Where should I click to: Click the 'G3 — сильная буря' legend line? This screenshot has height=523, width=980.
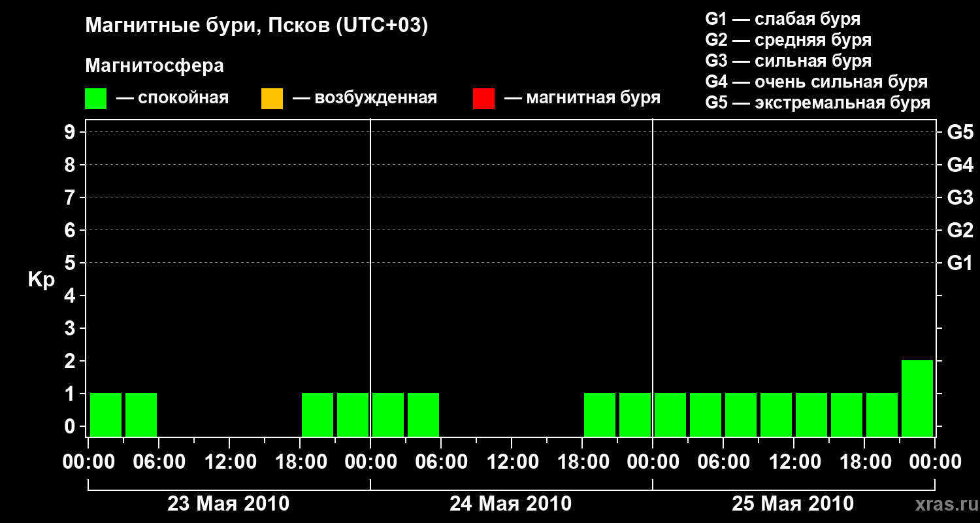pos(789,61)
